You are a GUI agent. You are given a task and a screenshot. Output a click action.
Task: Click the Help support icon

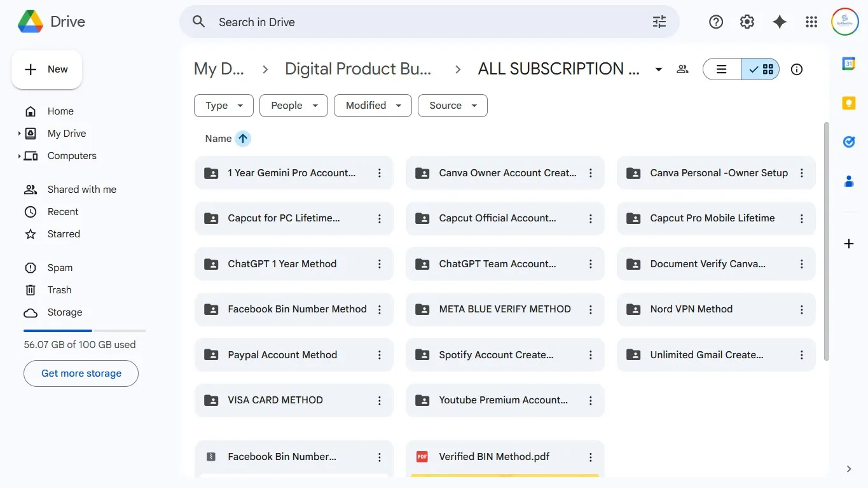716,22
